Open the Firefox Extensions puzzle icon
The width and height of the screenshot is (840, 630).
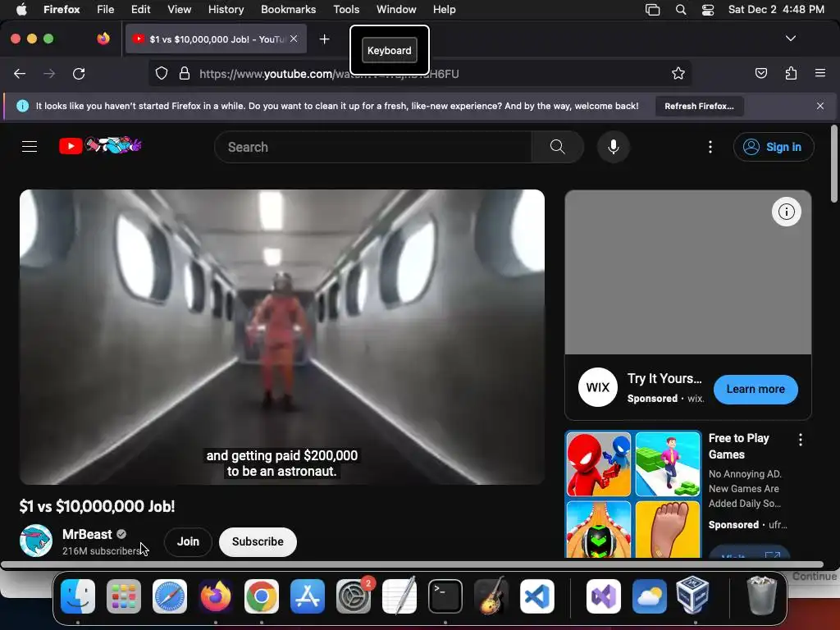(791, 73)
